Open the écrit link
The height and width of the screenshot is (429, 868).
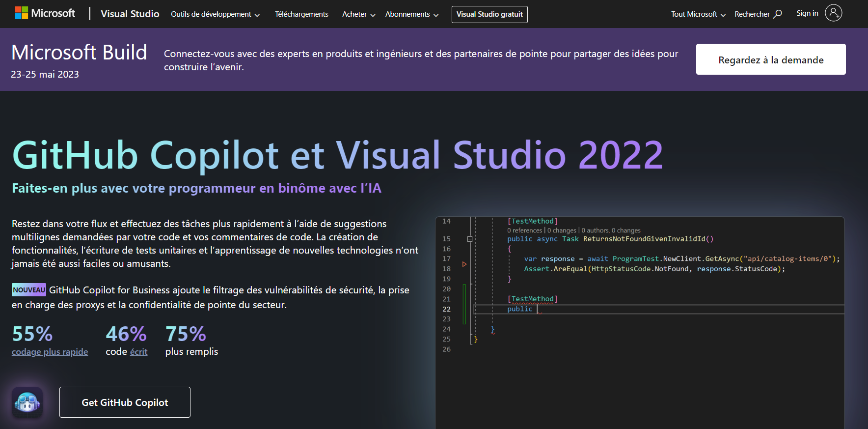pos(139,352)
